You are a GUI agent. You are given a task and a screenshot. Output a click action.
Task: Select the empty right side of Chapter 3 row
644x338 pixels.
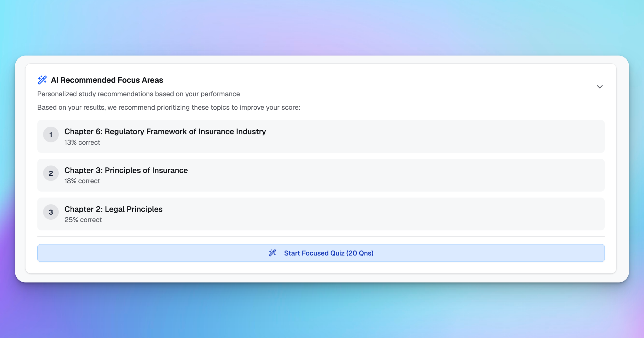tap(456, 175)
